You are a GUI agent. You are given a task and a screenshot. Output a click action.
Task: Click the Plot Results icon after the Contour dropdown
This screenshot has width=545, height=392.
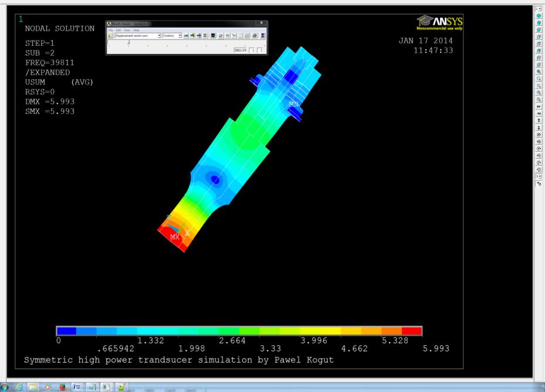click(x=185, y=35)
